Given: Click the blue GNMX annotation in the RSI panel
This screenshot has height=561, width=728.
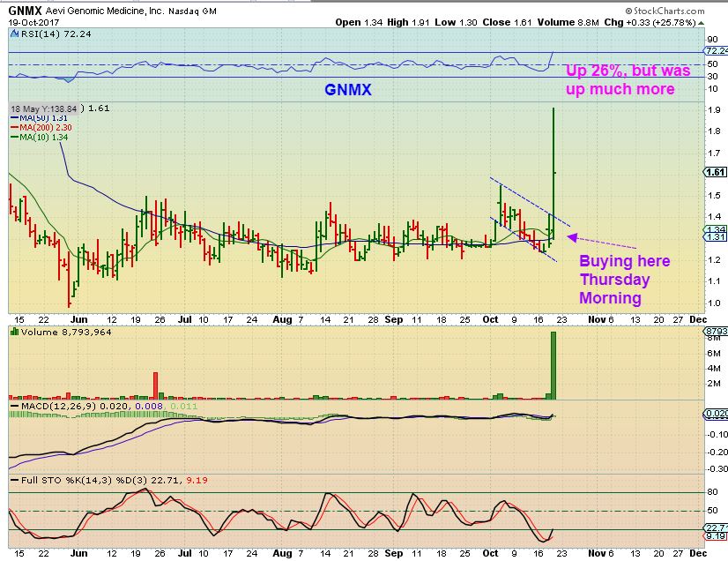Looking at the screenshot, I should point(348,90).
